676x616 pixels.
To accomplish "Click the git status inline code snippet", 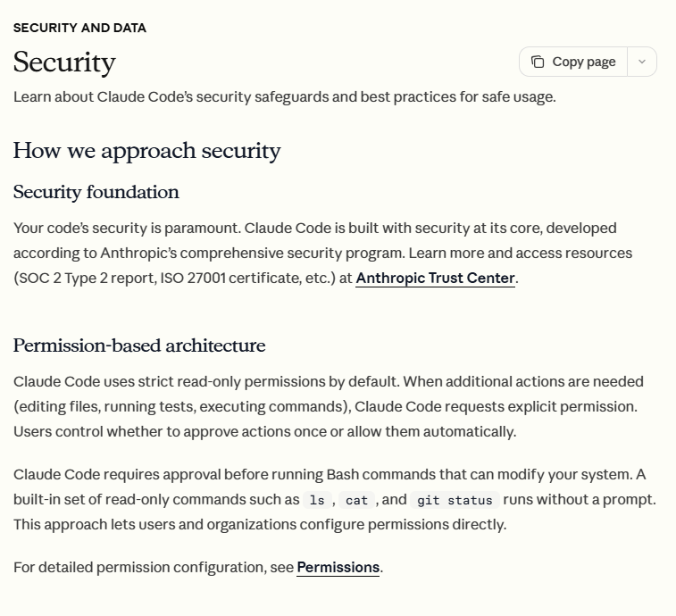I will coord(455,500).
